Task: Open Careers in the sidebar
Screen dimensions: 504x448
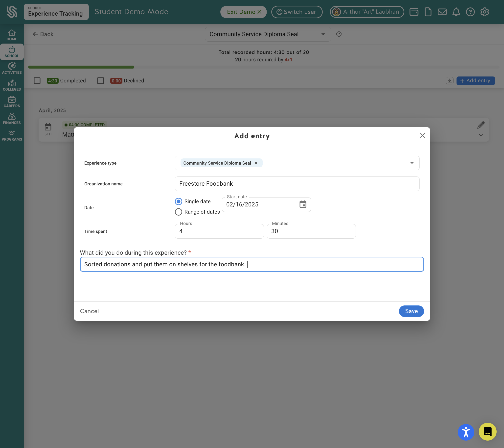Action: point(12,102)
